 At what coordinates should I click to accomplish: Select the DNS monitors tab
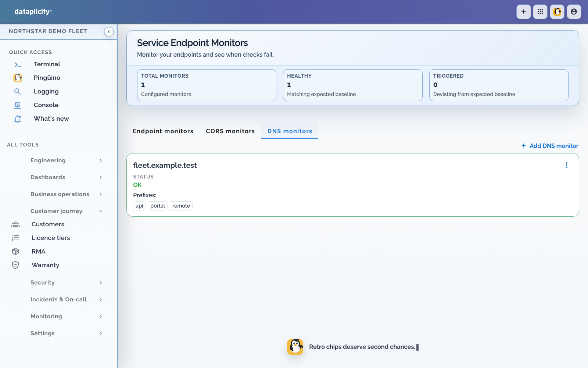290,131
